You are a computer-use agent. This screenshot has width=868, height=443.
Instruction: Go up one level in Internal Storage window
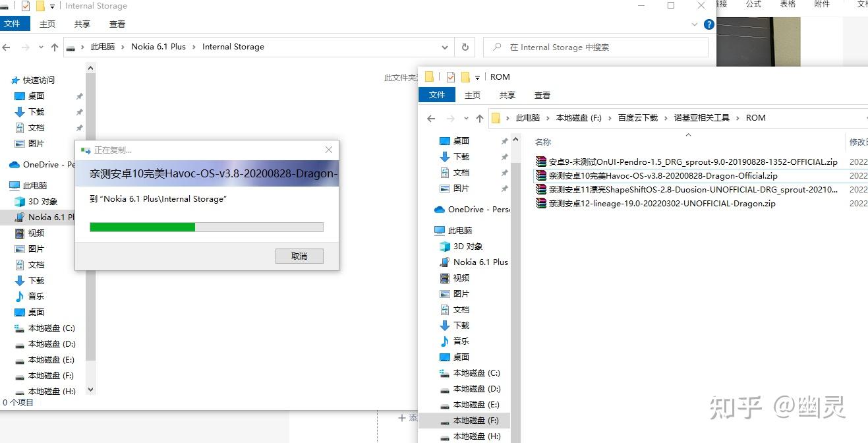(x=55, y=47)
